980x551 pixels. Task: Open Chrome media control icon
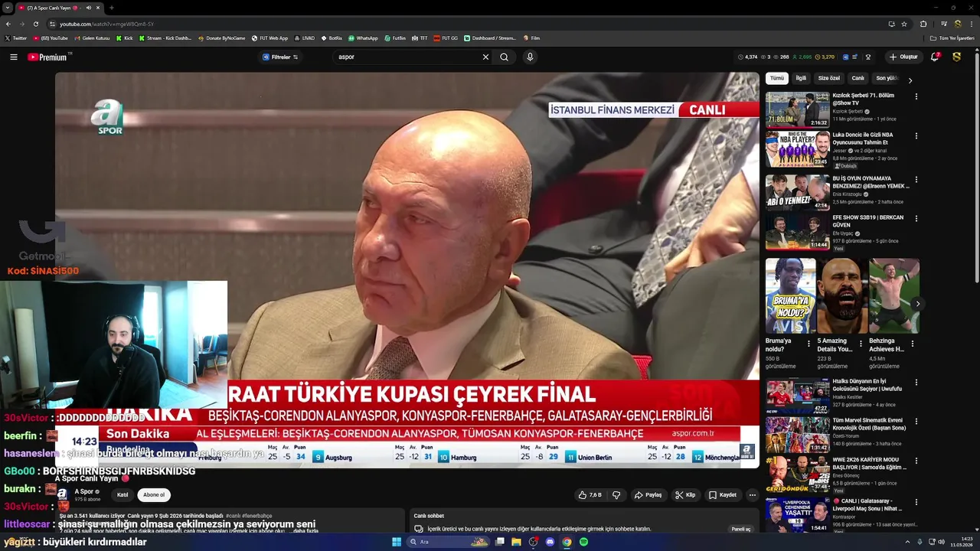[x=944, y=24]
